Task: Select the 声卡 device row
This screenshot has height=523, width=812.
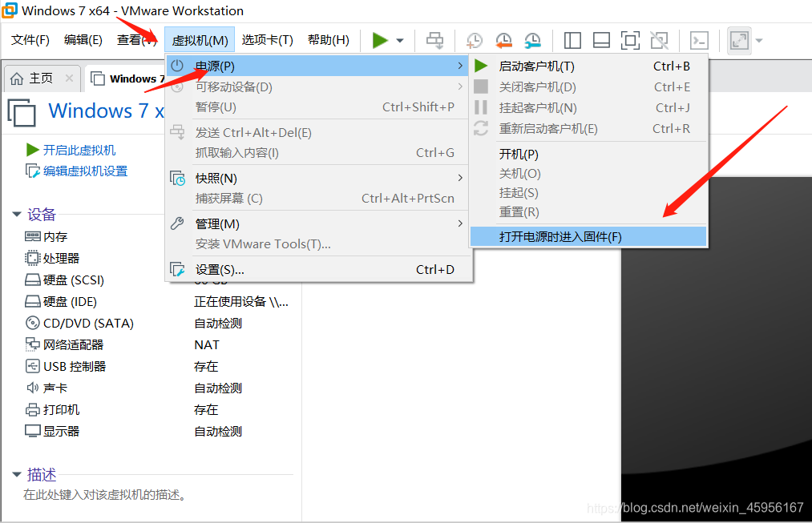Action: tap(46, 388)
